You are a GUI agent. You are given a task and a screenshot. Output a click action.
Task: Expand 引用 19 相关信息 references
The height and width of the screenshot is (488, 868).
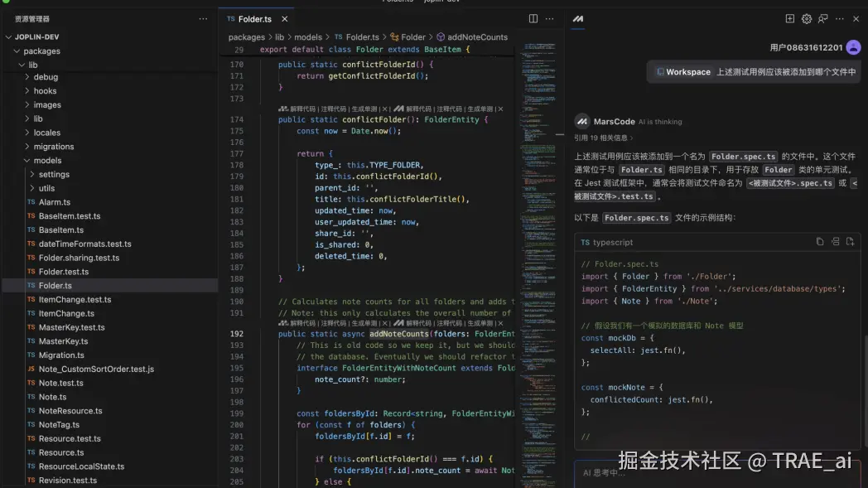(604, 138)
